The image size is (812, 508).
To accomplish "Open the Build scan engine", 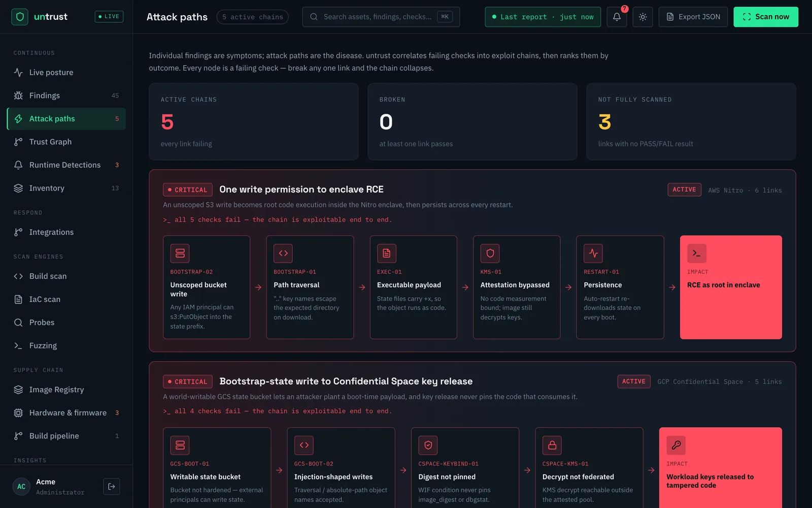I will click(66, 276).
